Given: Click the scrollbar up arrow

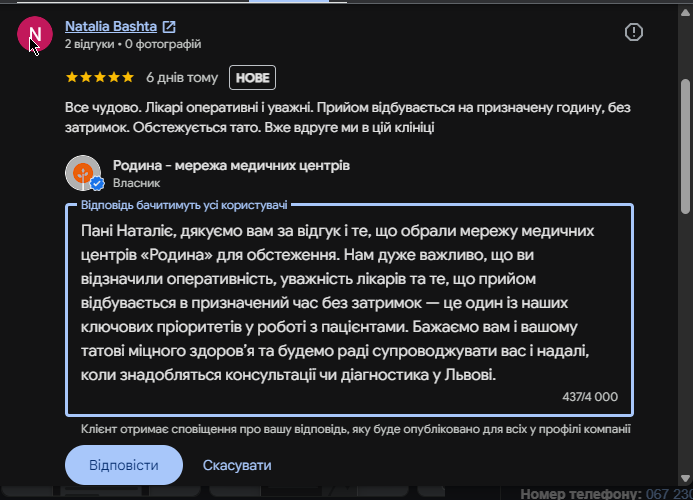Looking at the screenshot, I should (685, 12).
